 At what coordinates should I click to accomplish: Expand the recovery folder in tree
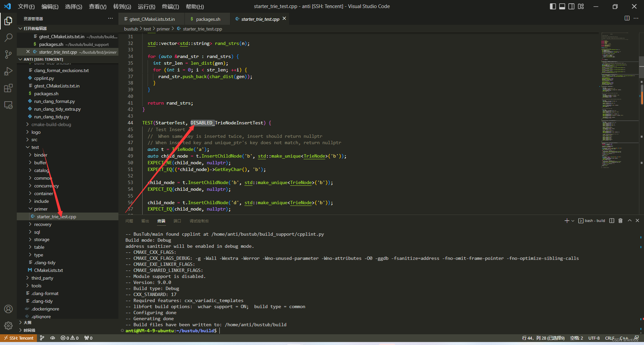(43, 224)
